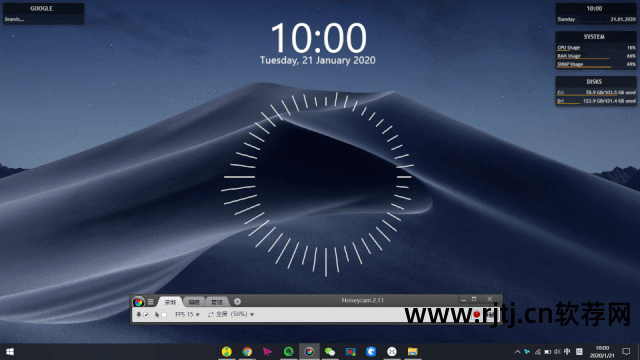Toggle the pin always-on-top checkbox

(146, 315)
